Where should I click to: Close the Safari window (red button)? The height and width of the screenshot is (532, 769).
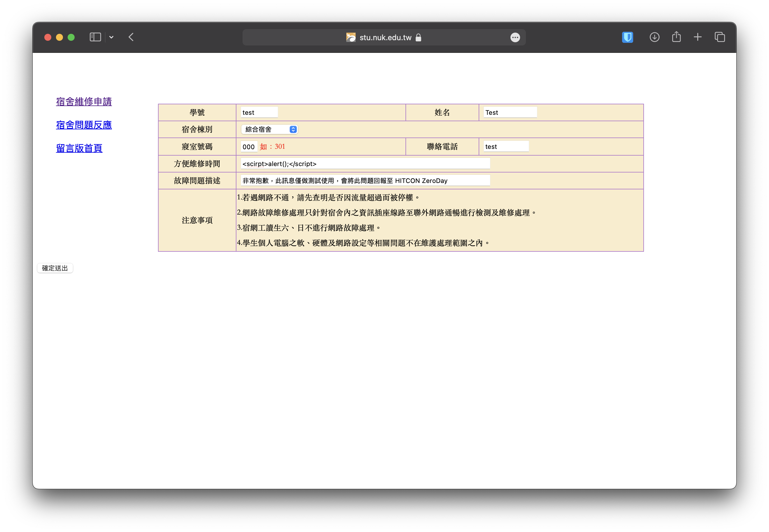(x=48, y=37)
